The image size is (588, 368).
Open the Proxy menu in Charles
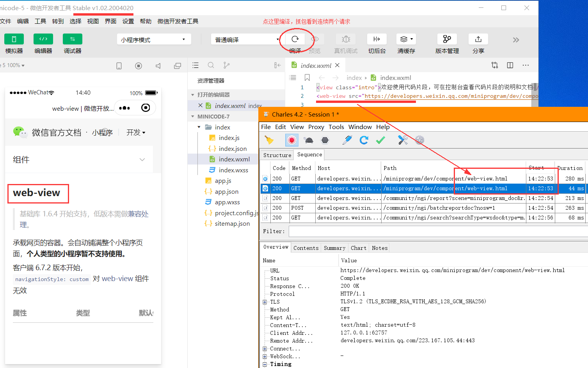pos(316,127)
